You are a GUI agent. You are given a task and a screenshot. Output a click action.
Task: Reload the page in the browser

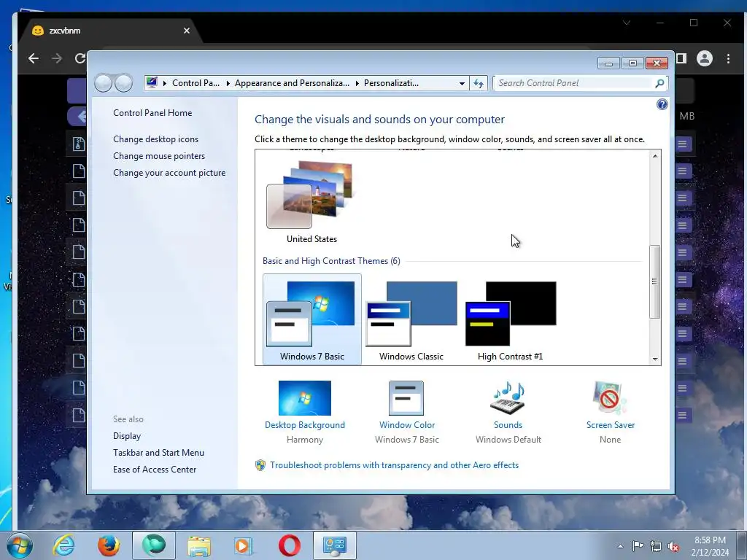point(80,58)
